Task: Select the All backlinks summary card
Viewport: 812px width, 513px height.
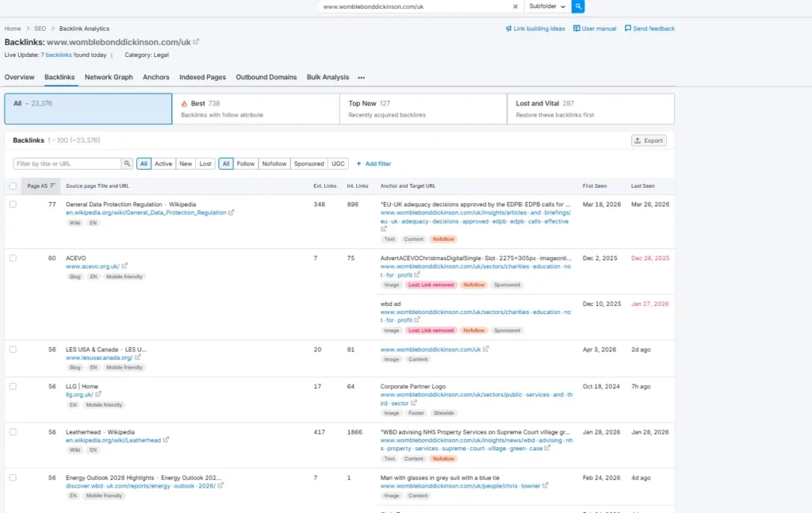Action: coord(88,109)
